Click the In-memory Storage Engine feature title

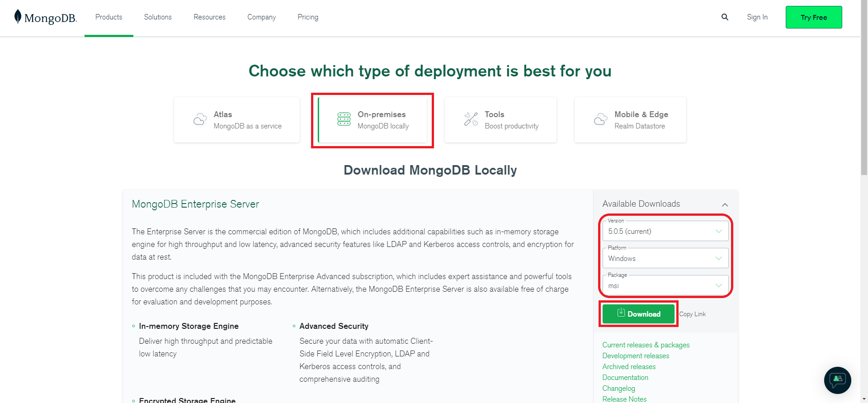189,326
